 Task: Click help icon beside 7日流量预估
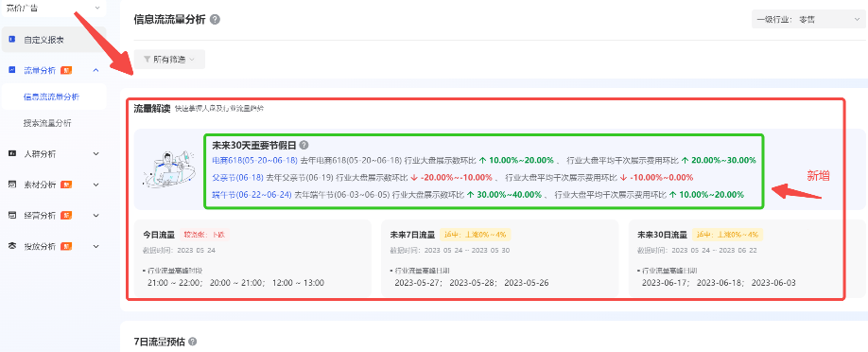tap(192, 342)
